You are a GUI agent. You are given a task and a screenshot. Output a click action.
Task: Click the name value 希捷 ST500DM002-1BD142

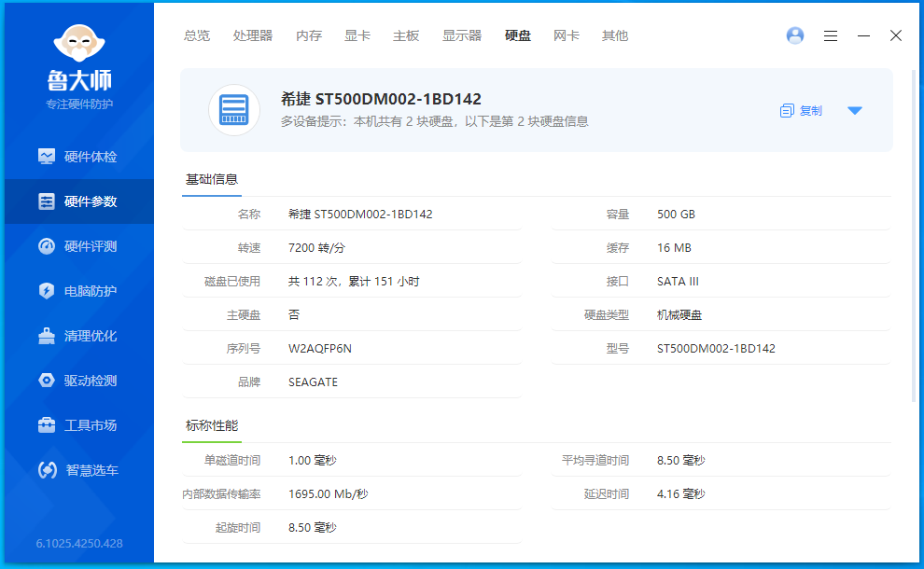coord(360,215)
